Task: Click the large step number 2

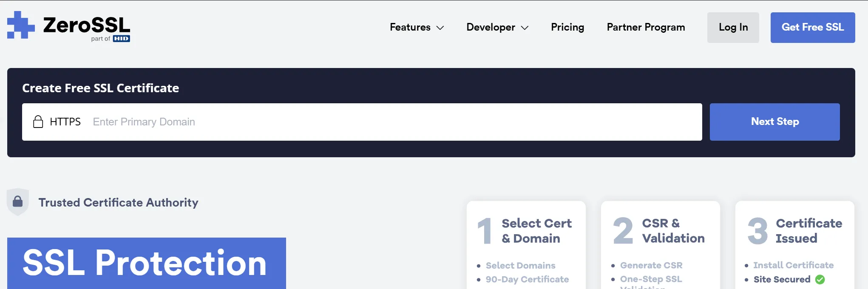Action: (623, 231)
